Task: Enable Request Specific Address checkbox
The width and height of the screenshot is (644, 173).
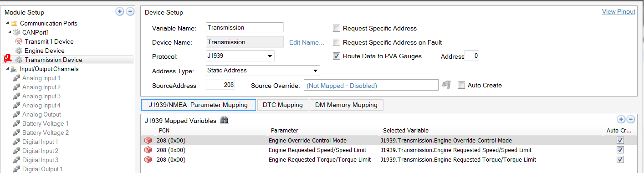Action: tap(337, 28)
